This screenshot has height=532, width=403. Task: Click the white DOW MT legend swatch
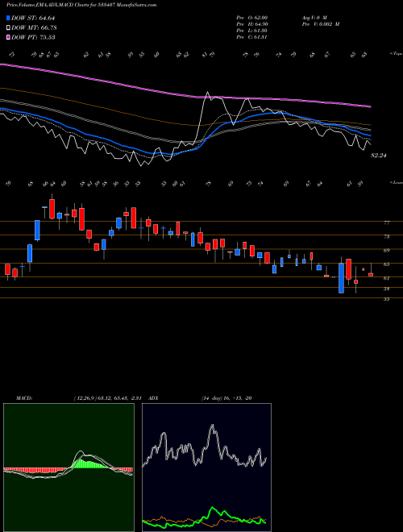(8, 27)
